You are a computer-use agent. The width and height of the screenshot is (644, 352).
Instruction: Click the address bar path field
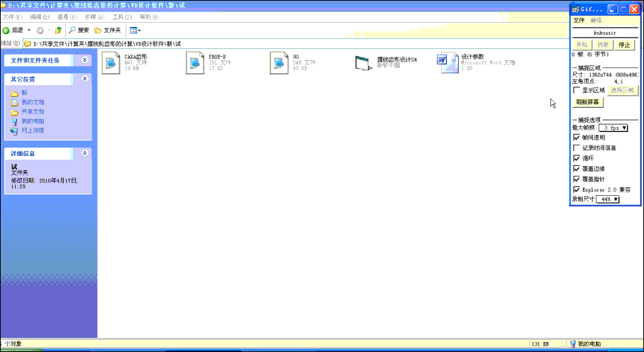(295, 43)
